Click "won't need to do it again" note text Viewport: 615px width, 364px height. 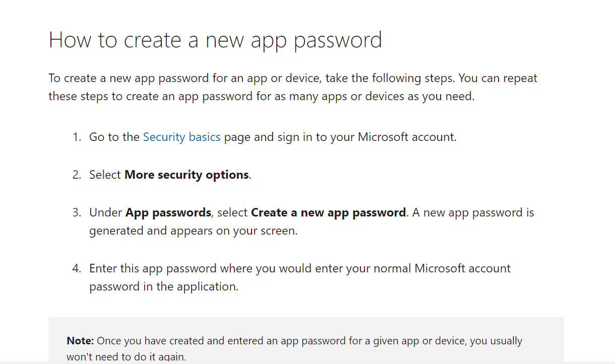click(127, 357)
